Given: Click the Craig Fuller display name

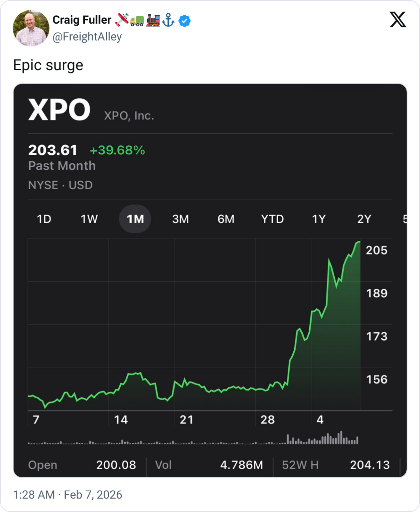Looking at the screenshot, I should (x=82, y=20).
